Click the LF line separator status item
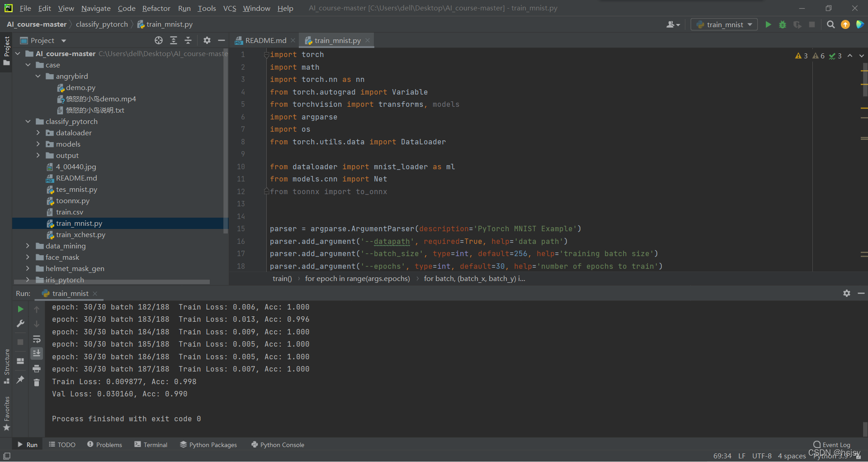The width and height of the screenshot is (868, 462). point(742,456)
